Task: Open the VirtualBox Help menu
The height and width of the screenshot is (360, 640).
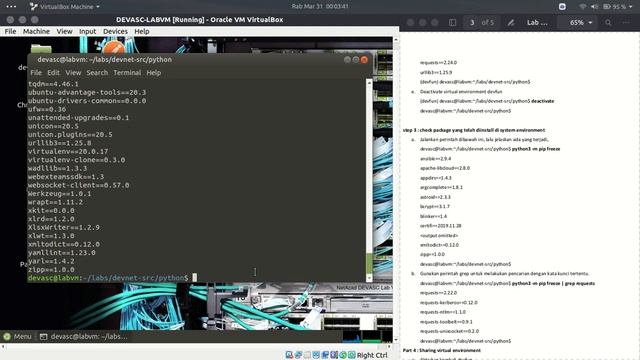Action: [142, 31]
